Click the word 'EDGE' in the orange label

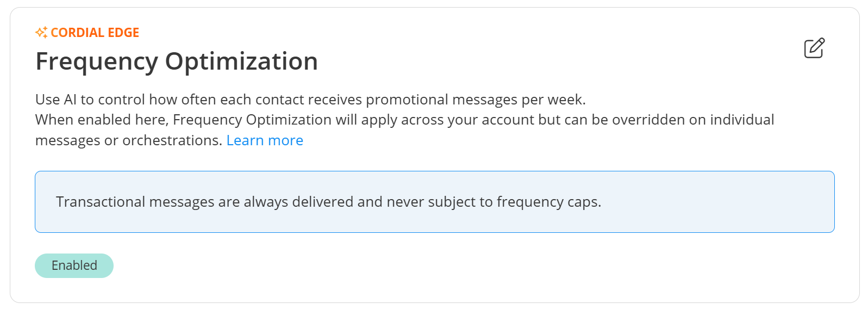pos(123,33)
